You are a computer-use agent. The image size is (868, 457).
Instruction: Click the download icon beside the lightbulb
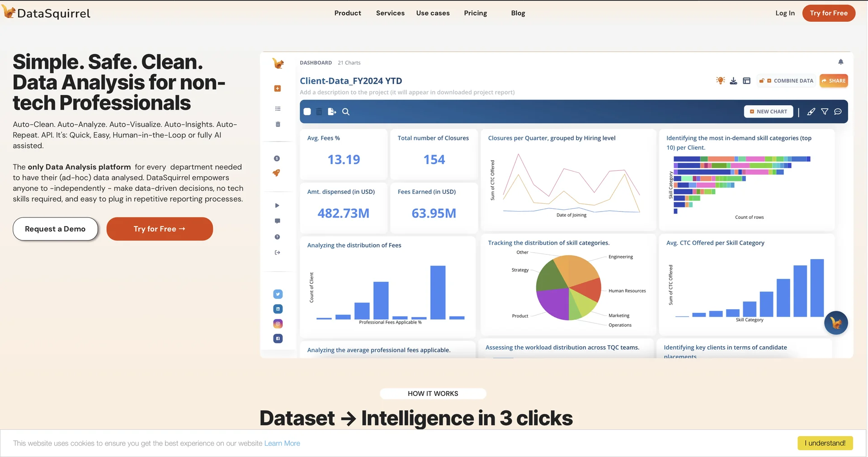coord(734,81)
